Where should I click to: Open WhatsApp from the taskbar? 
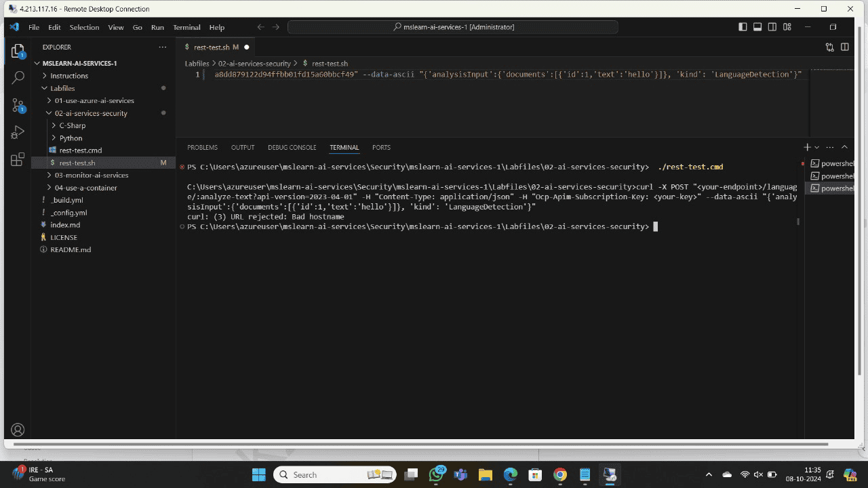coord(437,474)
